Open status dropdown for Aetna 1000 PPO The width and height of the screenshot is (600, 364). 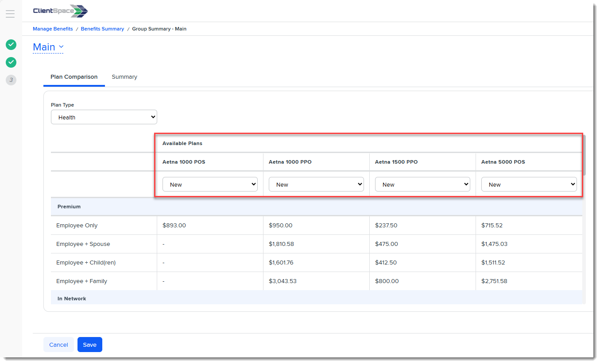(x=316, y=184)
